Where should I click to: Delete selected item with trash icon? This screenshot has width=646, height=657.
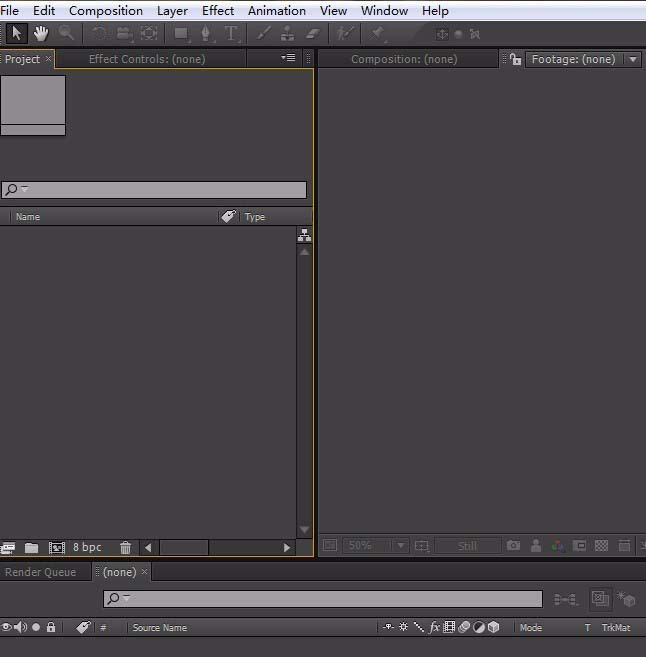(x=125, y=547)
